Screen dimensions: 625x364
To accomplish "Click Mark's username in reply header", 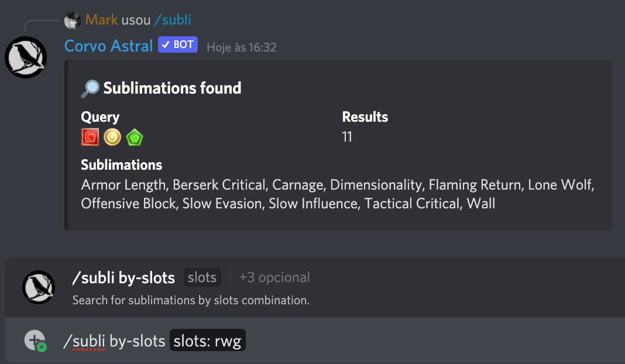I will [101, 20].
